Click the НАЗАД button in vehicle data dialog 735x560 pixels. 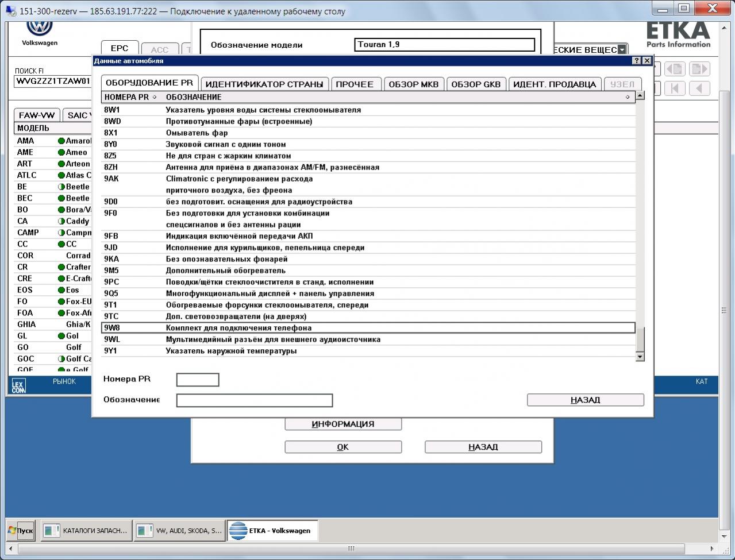(585, 400)
